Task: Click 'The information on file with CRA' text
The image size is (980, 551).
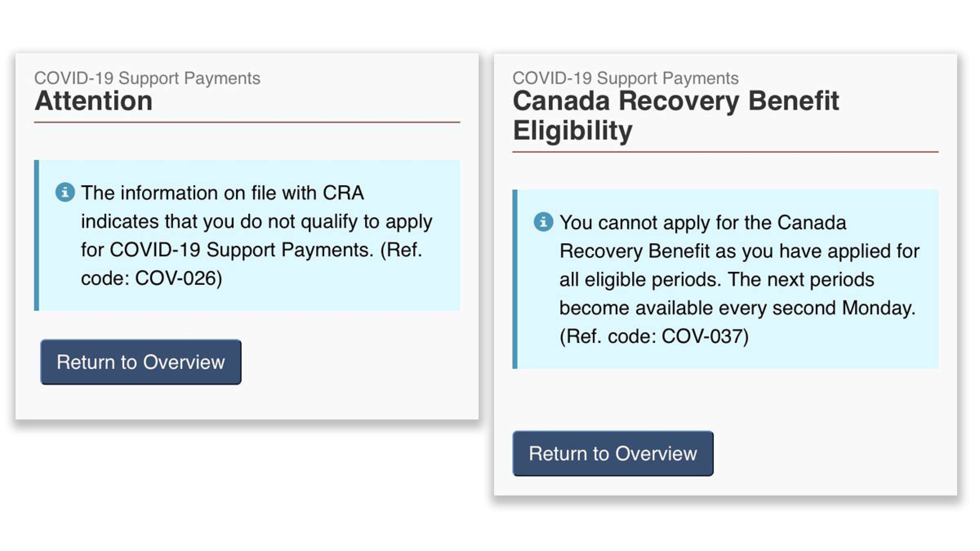Action: coord(223,193)
